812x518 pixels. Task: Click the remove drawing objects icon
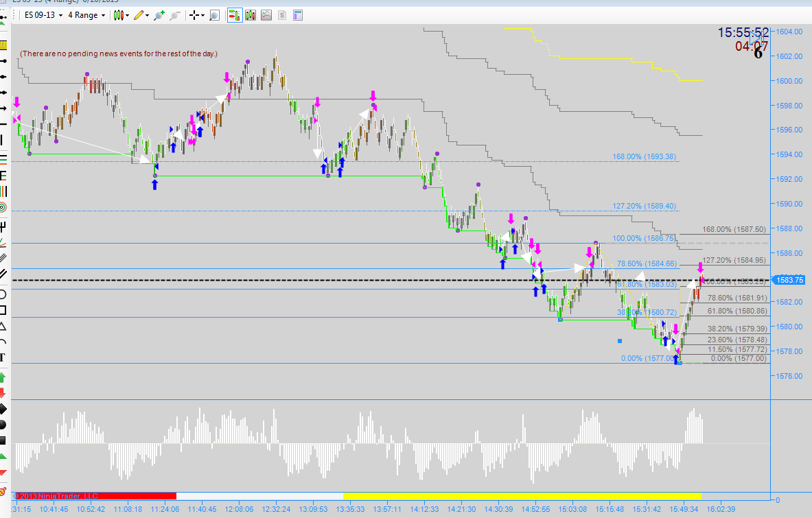pos(3,491)
